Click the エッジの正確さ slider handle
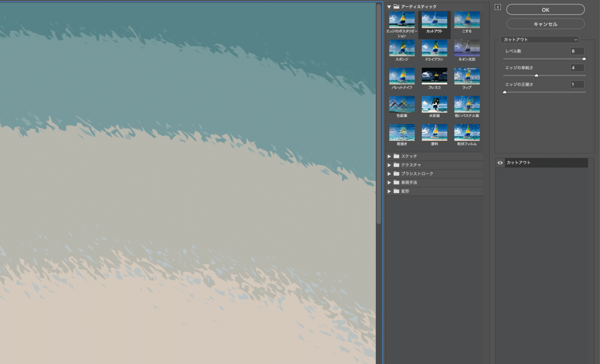This screenshot has width=600, height=364. [x=504, y=92]
